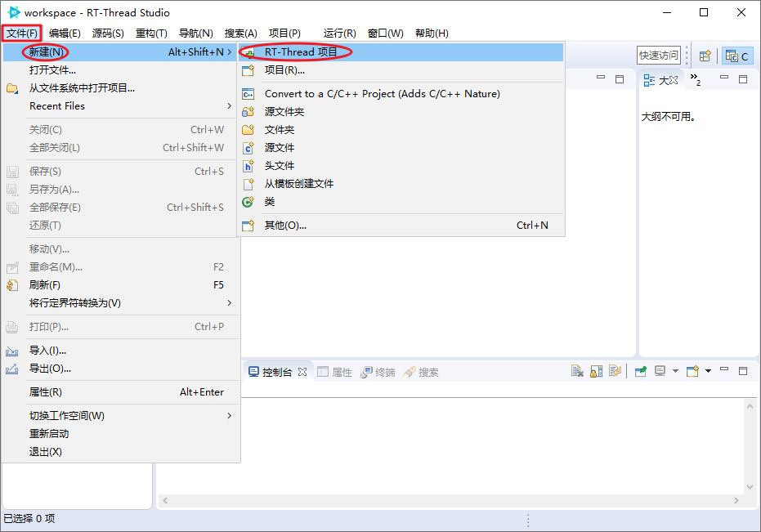The height and width of the screenshot is (532, 761).
Task: Click the 头文件 header file icon
Action: [x=248, y=166]
